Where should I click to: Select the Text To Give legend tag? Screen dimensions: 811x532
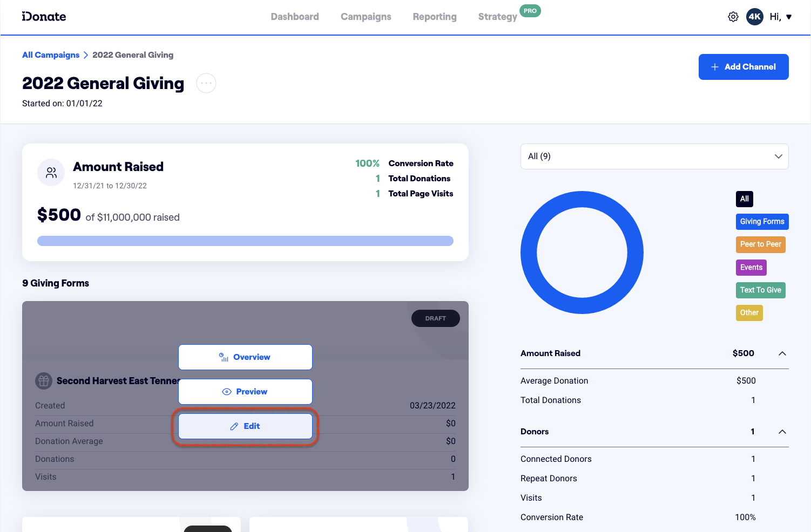point(760,290)
